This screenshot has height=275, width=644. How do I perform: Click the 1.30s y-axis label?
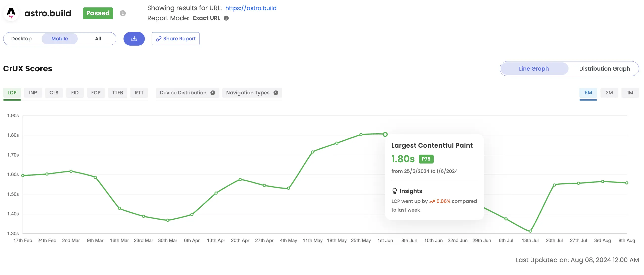(x=13, y=233)
